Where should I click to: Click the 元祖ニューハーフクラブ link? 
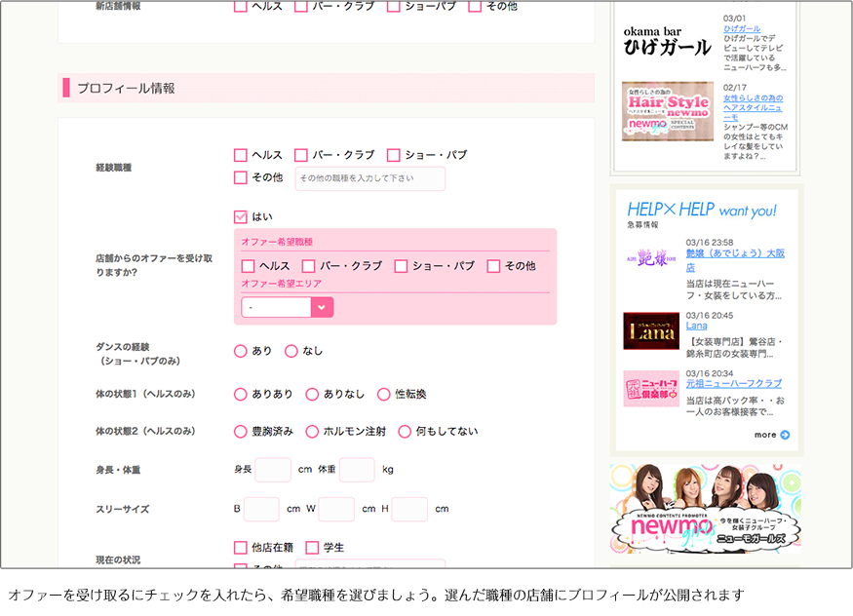click(733, 384)
